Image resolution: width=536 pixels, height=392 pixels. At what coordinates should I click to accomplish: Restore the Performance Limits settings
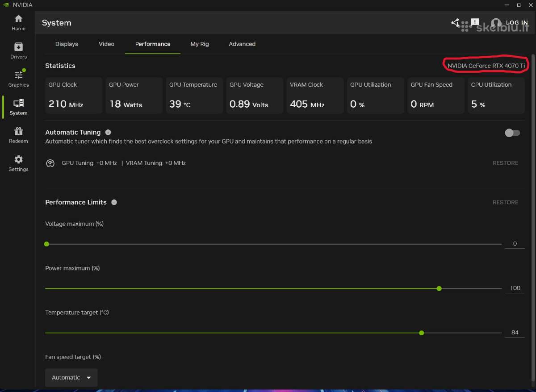[x=505, y=202]
